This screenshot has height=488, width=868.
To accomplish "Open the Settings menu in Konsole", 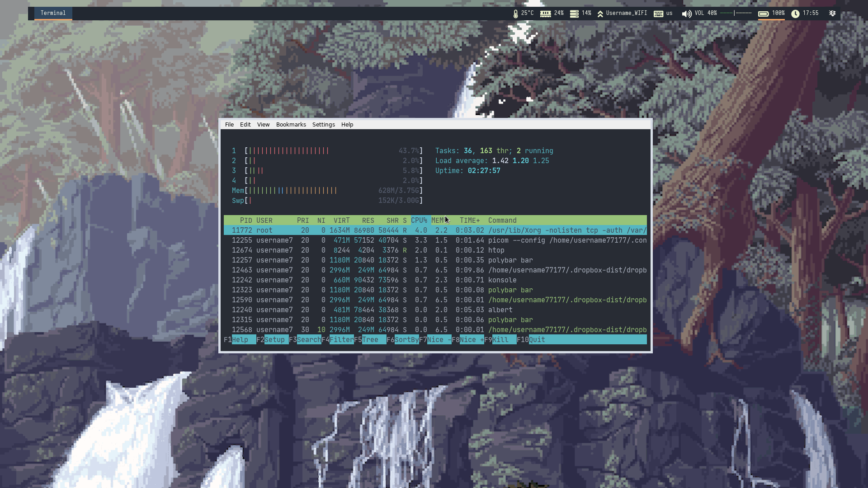I will 323,125.
